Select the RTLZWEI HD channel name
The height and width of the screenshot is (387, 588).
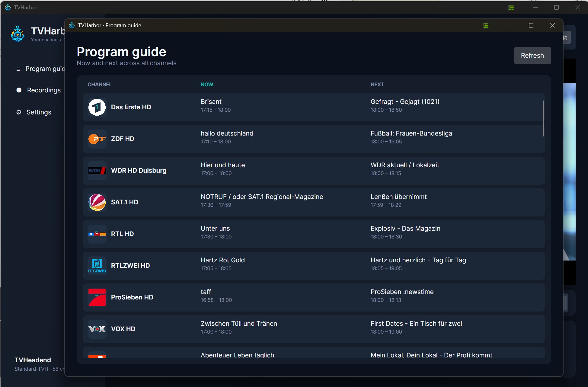click(x=130, y=266)
